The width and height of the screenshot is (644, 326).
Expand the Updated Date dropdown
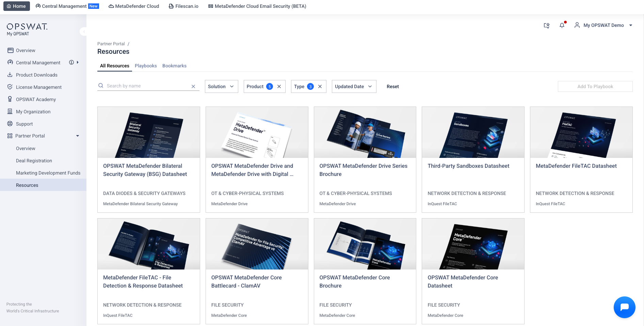tap(354, 86)
